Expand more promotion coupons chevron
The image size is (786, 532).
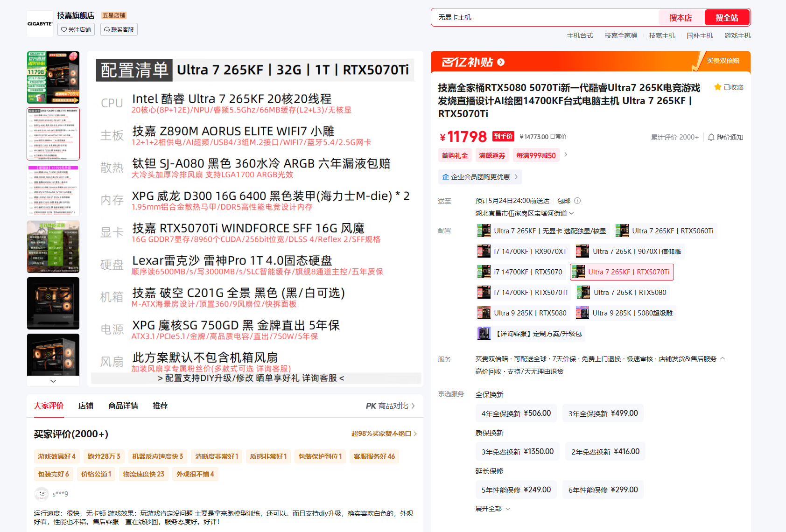point(566,154)
